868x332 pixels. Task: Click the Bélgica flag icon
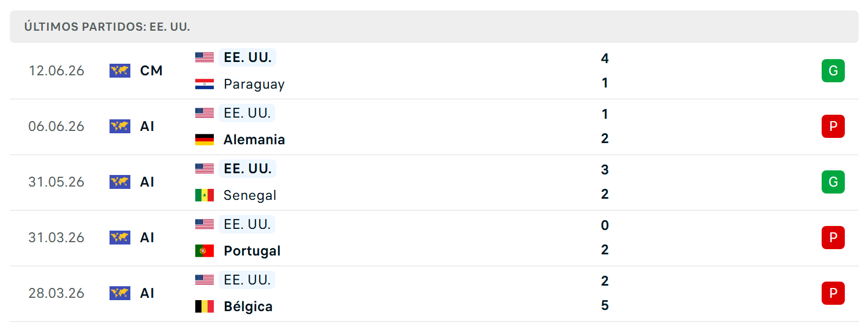coord(205,307)
